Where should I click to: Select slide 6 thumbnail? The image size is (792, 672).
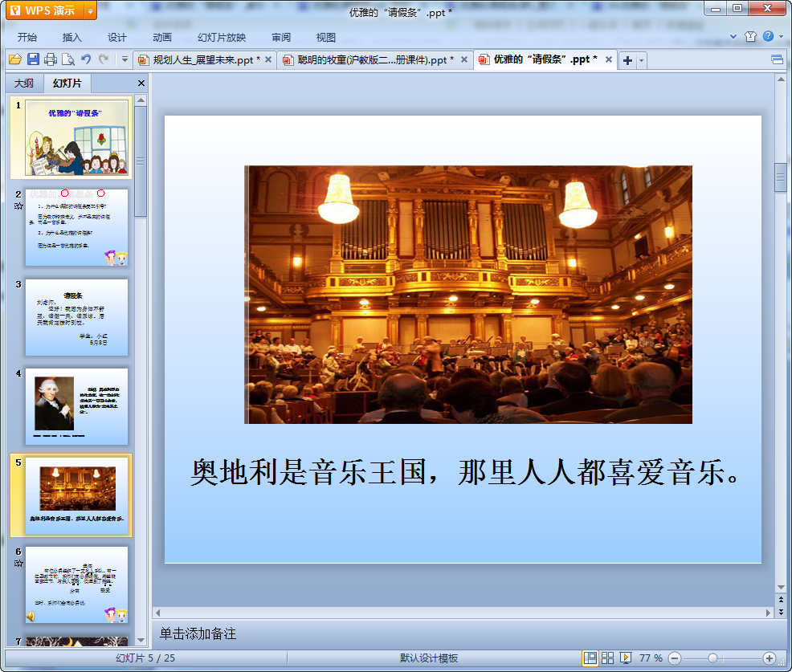pyautogui.click(x=76, y=584)
